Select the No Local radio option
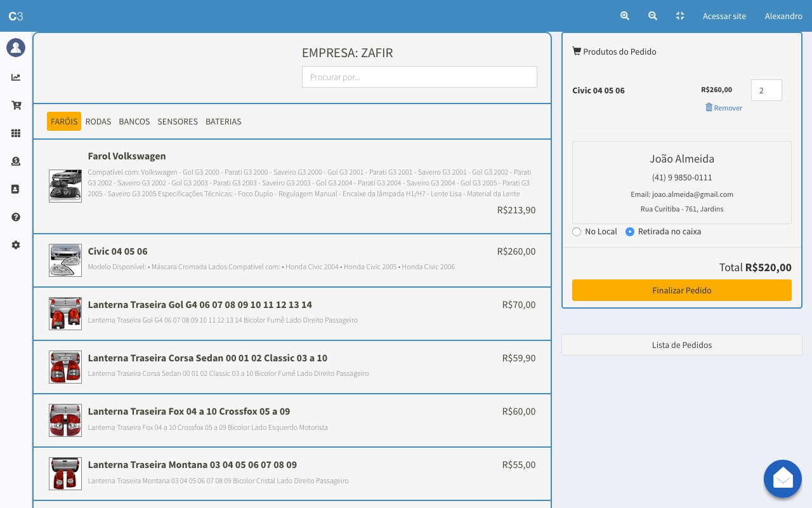This screenshot has height=508, width=812. point(577,232)
